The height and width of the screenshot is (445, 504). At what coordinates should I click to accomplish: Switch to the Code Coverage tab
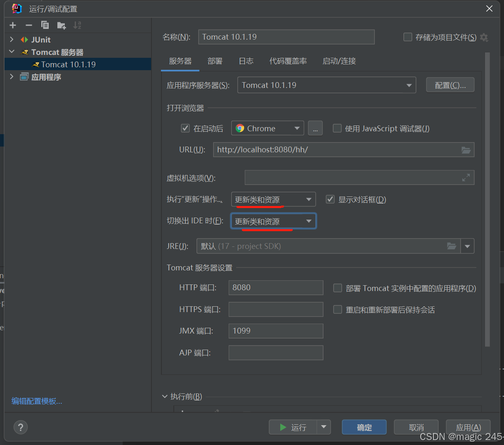288,61
